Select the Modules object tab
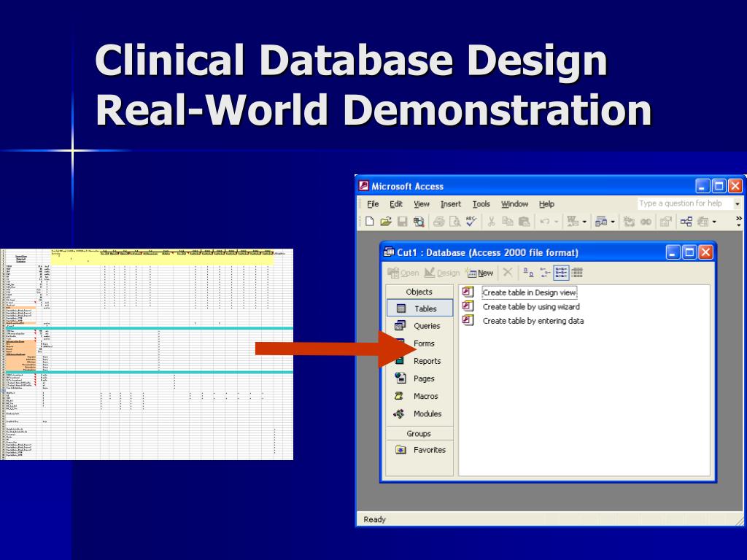 pyautogui.click(x=419, y=414)
